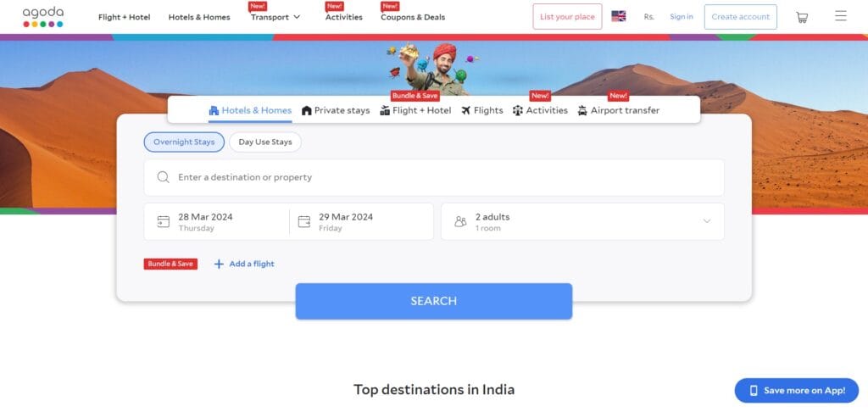Open the shopping cart icon

(x=802, y=17)
